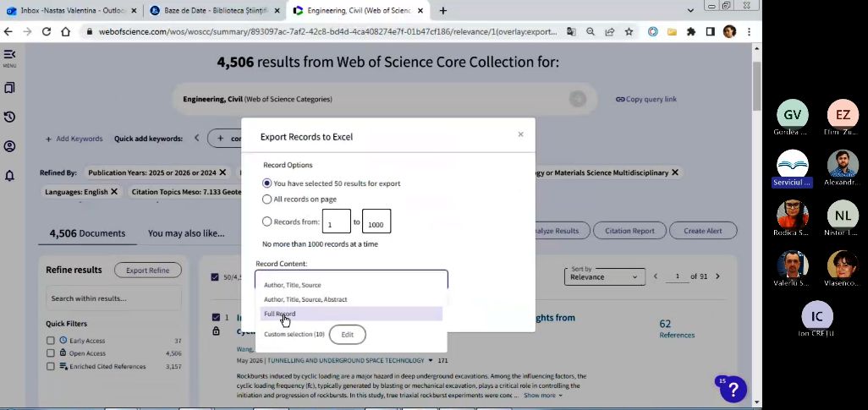Click the Create Alert button
This screenshot has height=410, width=868.
coord(703,231)
